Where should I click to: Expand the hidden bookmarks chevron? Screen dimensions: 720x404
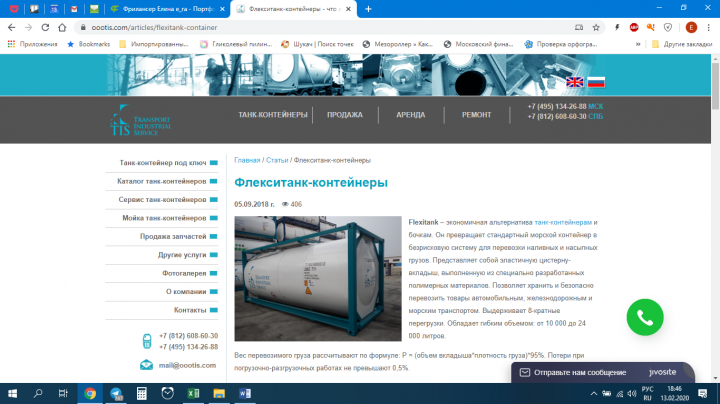point(638,44)
